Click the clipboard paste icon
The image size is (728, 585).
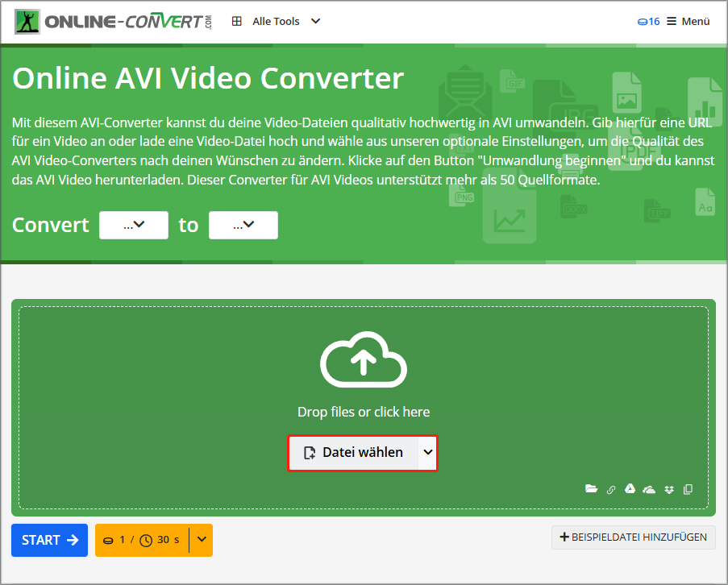[688, 489]
